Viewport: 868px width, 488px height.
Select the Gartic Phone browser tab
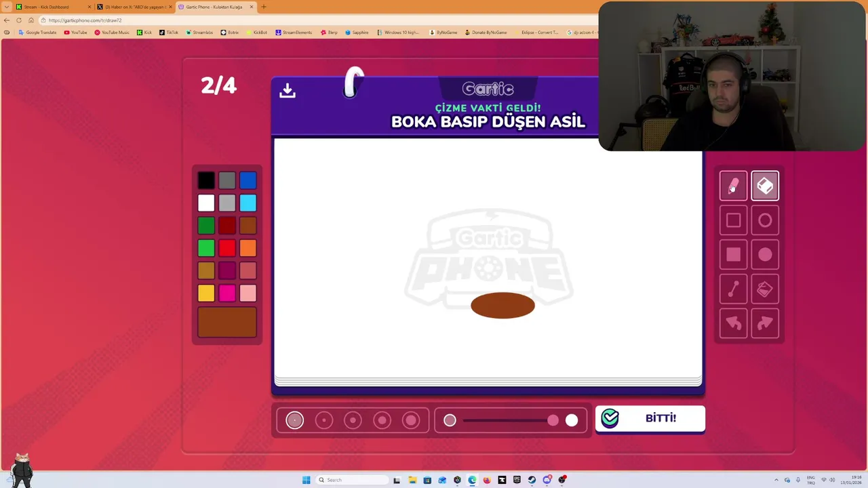point(216,7)
